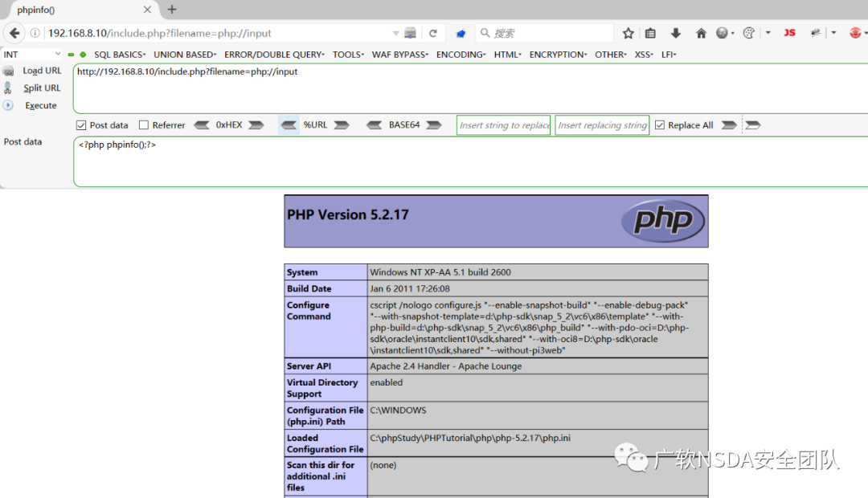Open the OTHER menu

(611, 55)
